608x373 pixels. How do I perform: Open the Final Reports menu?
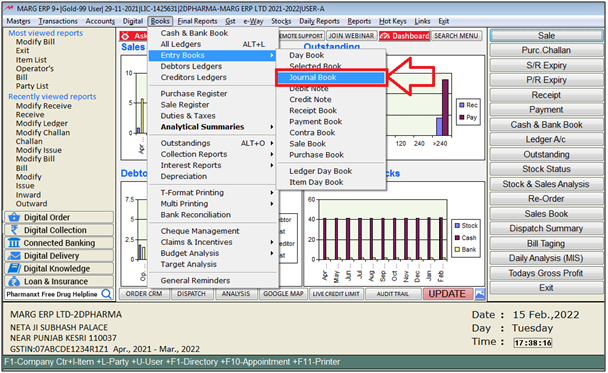pos(197,21)
